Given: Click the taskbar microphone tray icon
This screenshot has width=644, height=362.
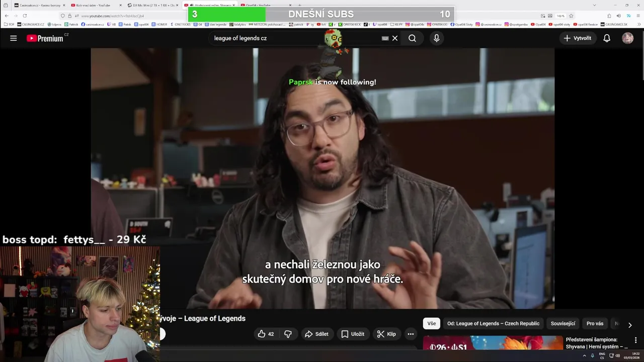Looking at the screenshot, I should [x=593, y=355].
